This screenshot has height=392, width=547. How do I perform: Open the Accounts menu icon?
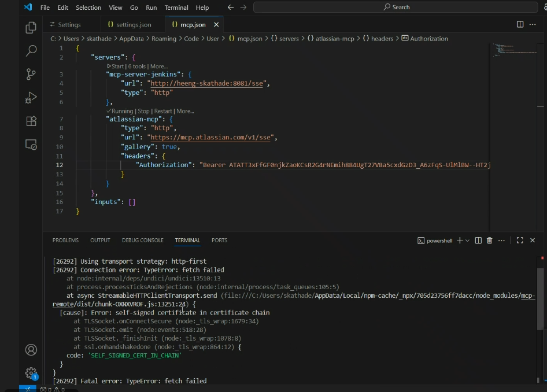click(x=31, y=350)
